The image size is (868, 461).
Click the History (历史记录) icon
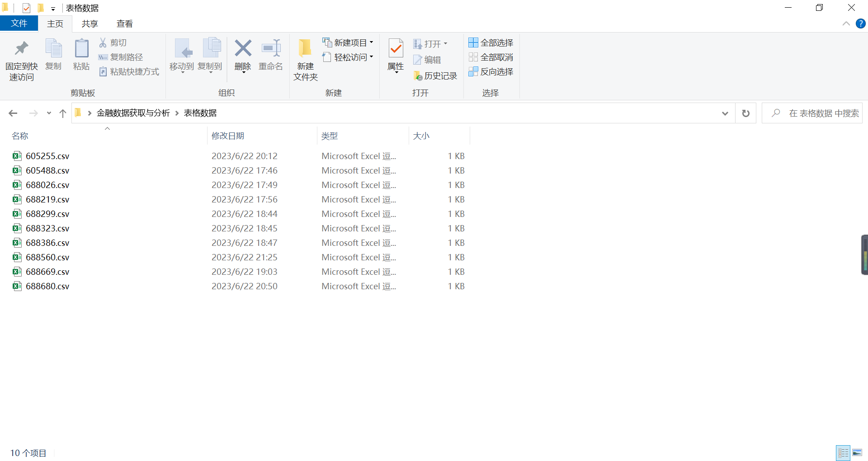[418, 76]
